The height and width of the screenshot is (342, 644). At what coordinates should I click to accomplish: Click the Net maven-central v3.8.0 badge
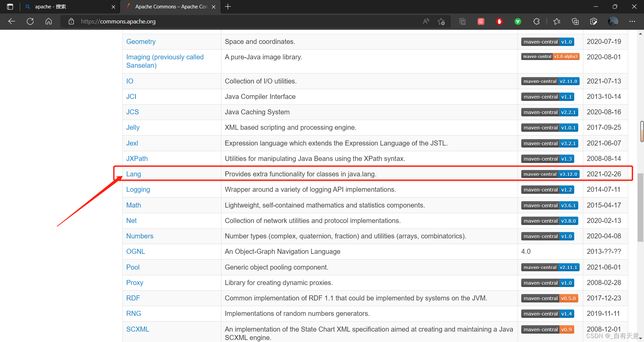tap(550, 221)
